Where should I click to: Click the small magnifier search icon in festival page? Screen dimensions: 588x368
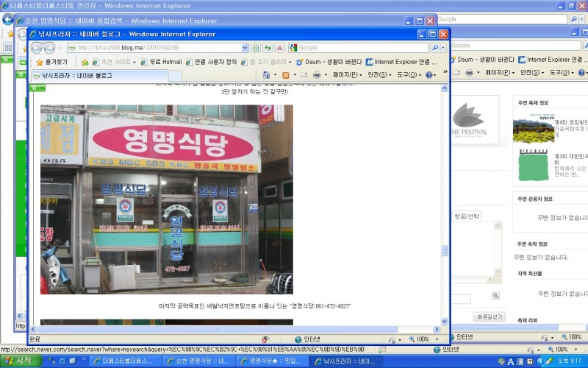(x=495, y=296)
